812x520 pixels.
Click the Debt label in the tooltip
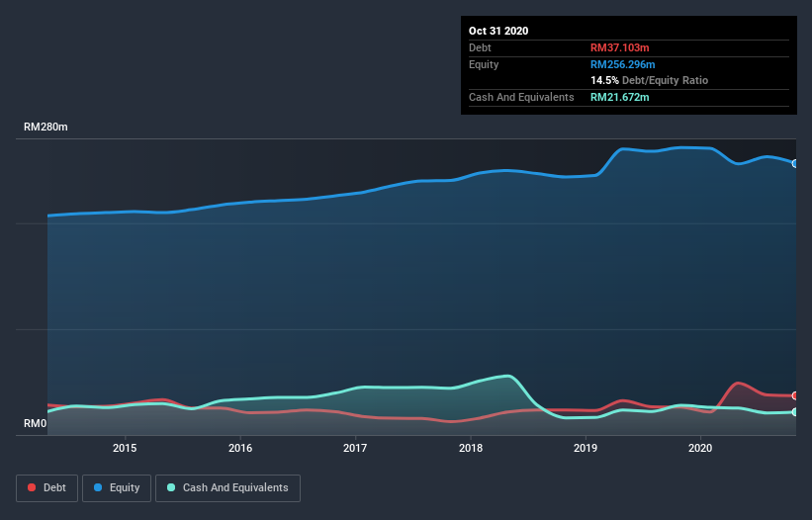click(480, 47)
